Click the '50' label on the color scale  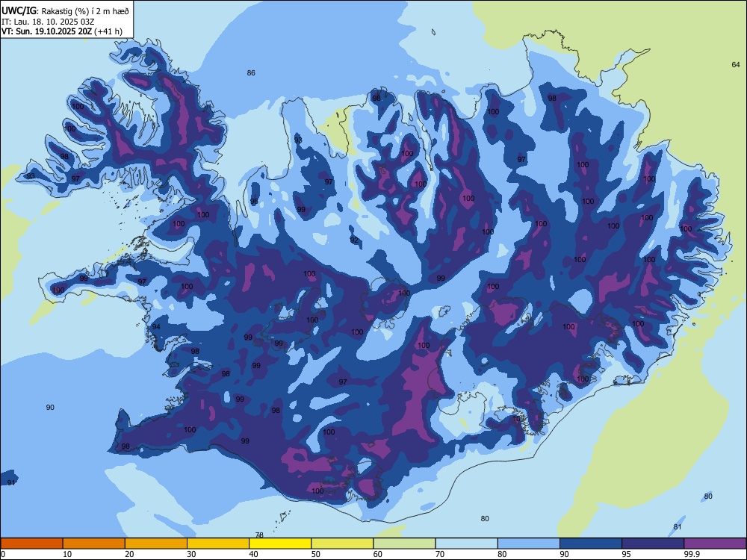[x=315, y=554]
